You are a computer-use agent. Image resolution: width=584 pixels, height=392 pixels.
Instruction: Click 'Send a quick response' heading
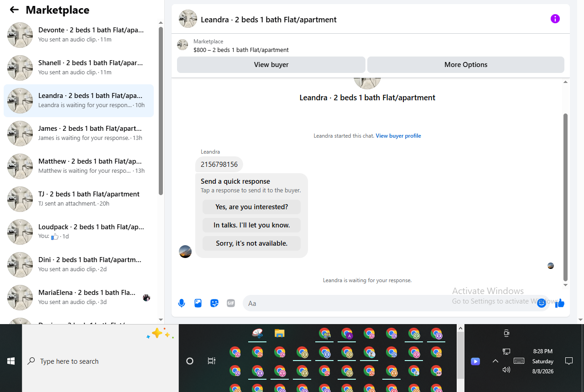click(235, 181)
